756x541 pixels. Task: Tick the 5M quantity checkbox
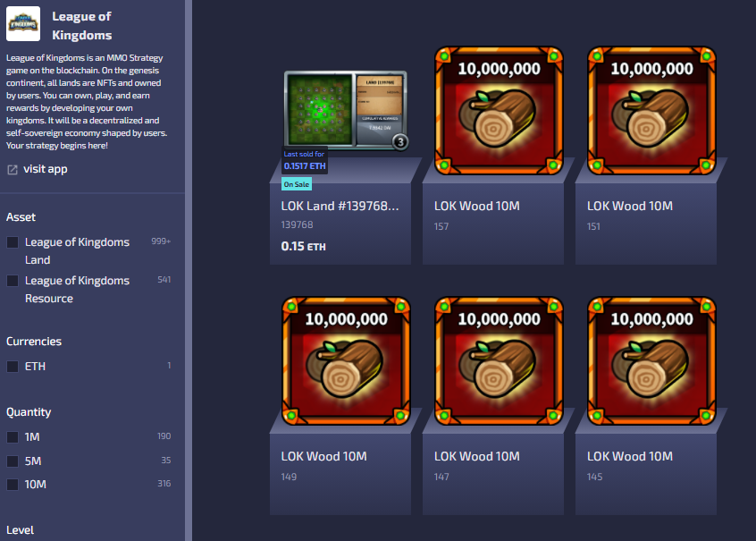13,461
